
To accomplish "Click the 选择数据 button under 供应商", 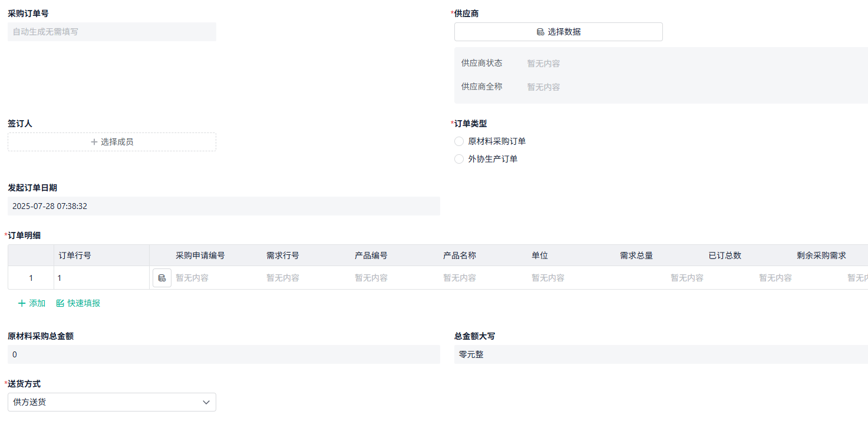I will (558, 32).
